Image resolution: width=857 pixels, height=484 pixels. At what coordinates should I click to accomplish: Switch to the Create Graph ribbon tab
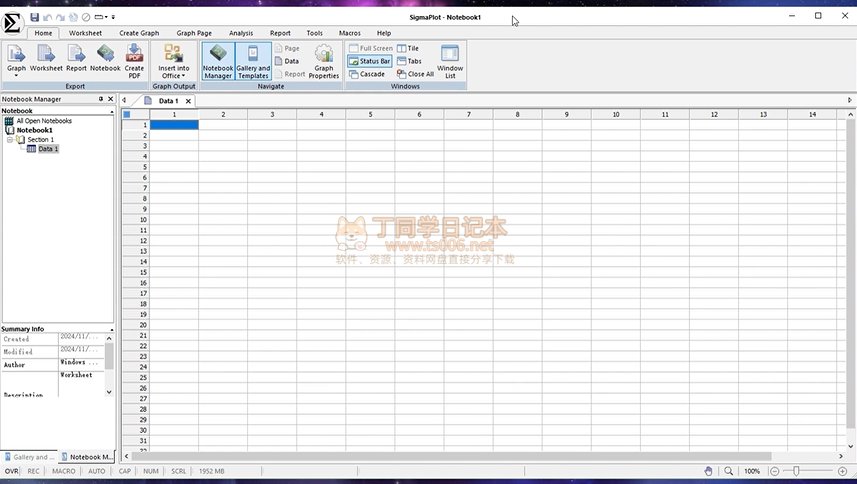tap(139, 33)
